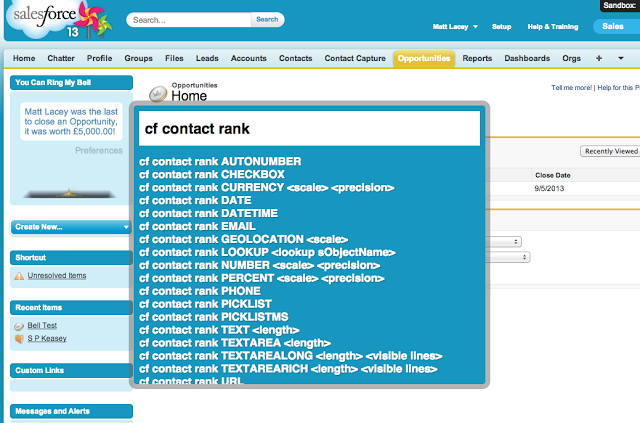640x423 pixels.
Task: Click the Opportunities home icon
Action: [x=158, y=94]
